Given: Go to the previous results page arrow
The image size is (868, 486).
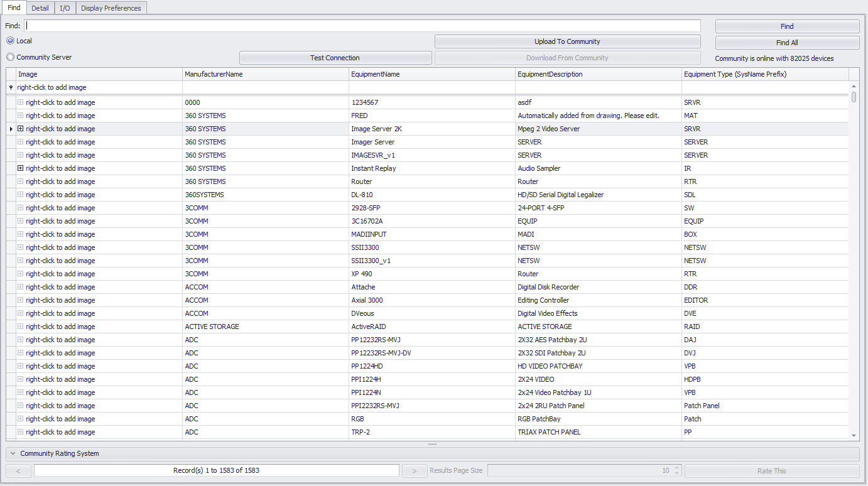Looking at the screenshot, I should [x=18, y=471].
